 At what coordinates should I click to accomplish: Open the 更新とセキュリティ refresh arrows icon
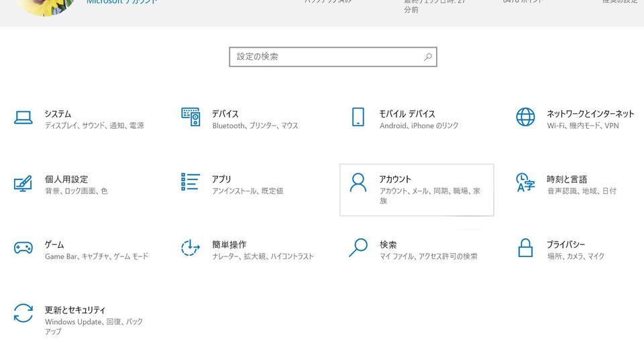click(x=23, y=313)
